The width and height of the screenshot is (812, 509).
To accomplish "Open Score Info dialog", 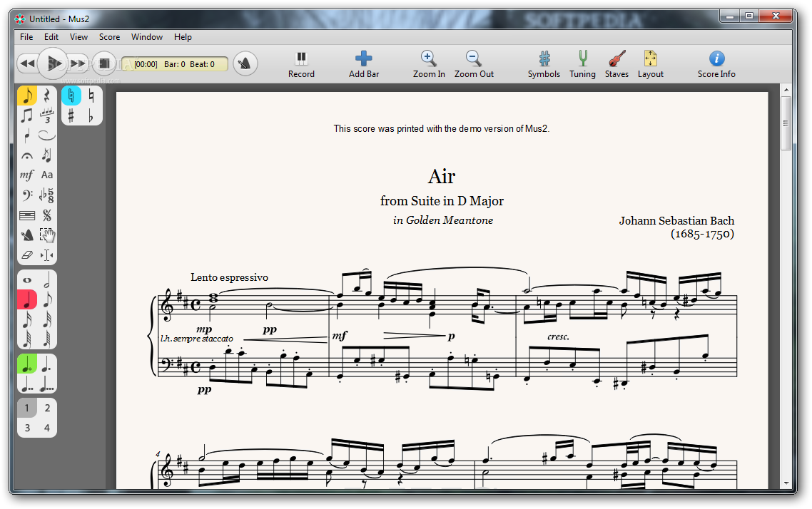I will [x=716, y=65].
